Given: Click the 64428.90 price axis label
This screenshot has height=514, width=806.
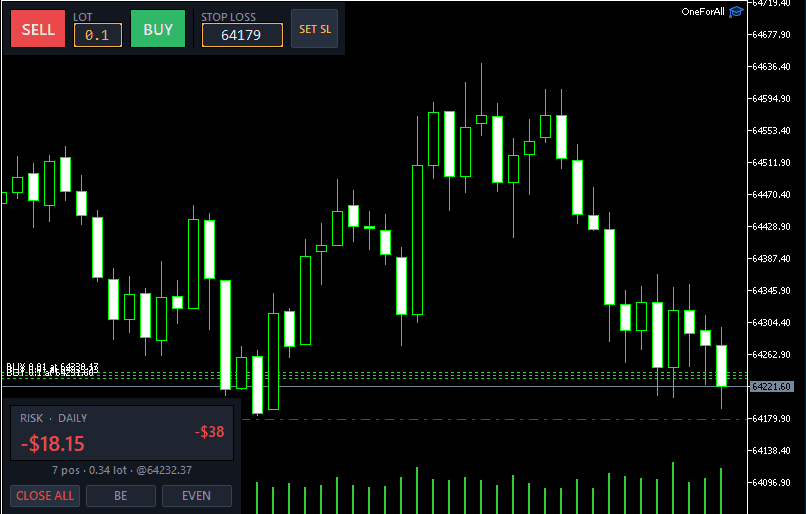Looking at the screenshot, I should [x=771, y=226].
